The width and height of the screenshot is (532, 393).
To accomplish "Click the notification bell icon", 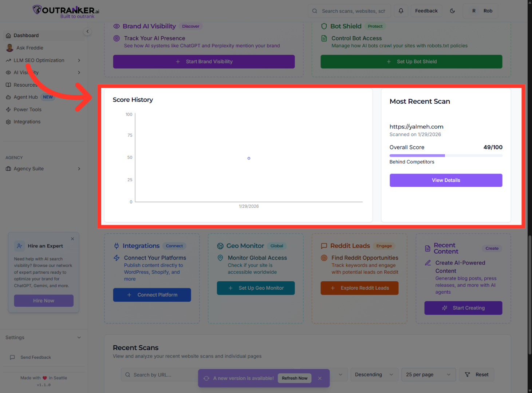I will tap(401, 11).
